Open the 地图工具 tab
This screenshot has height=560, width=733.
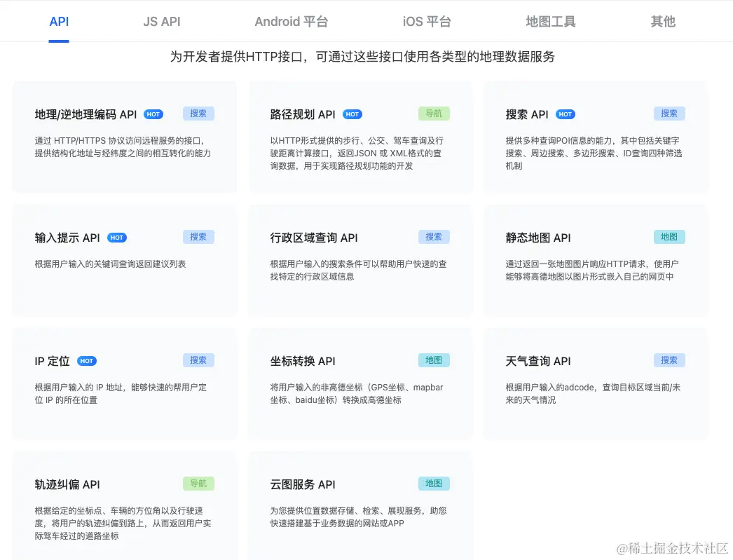[x=550, y=22]
